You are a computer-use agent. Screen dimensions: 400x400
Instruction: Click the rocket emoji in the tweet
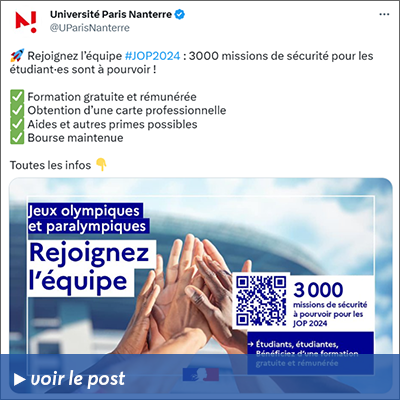[17, 56]
